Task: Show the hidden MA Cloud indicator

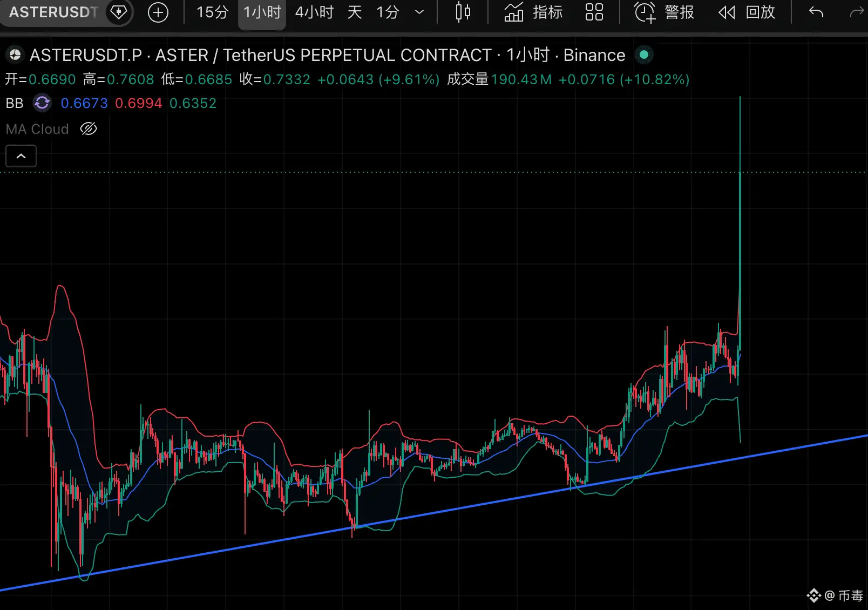Action: (x=89, y=128)
